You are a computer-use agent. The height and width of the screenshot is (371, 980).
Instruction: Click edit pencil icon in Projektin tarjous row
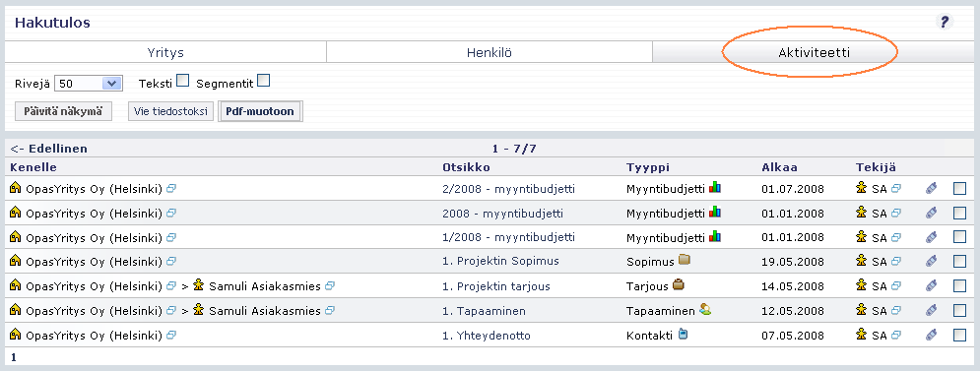932,286
